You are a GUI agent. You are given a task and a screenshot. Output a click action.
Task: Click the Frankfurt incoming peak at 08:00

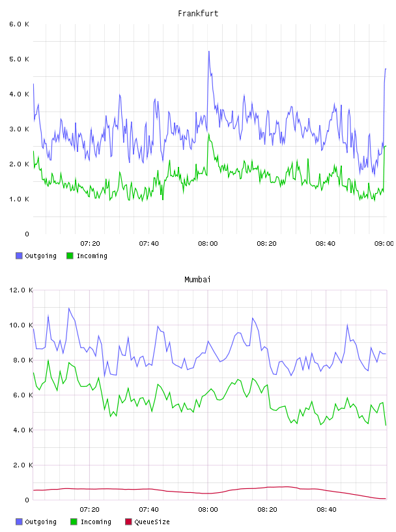coord(209,134)
